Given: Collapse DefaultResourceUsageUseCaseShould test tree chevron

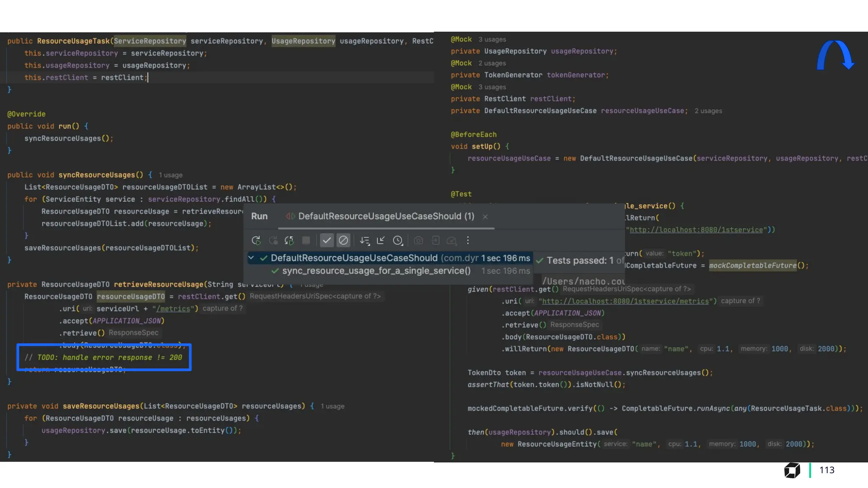Looking at the screenshot, I should pyautogui.click(x=251, y=258).
